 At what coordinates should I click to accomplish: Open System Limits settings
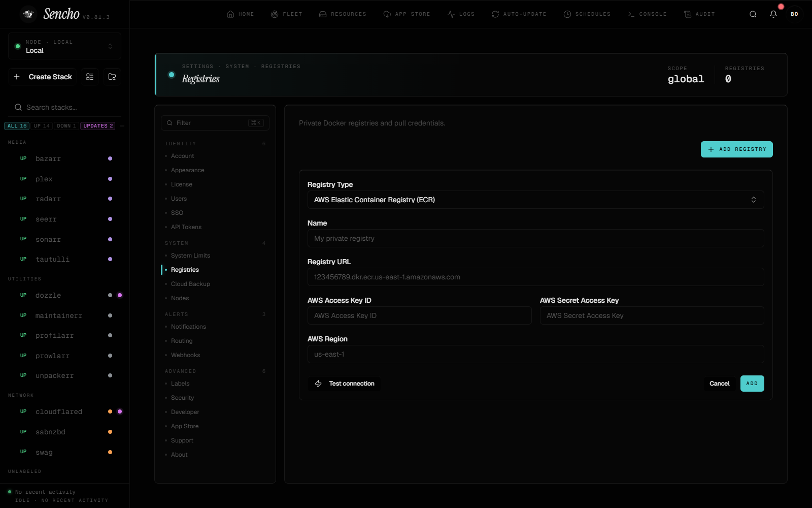point(215,256)
